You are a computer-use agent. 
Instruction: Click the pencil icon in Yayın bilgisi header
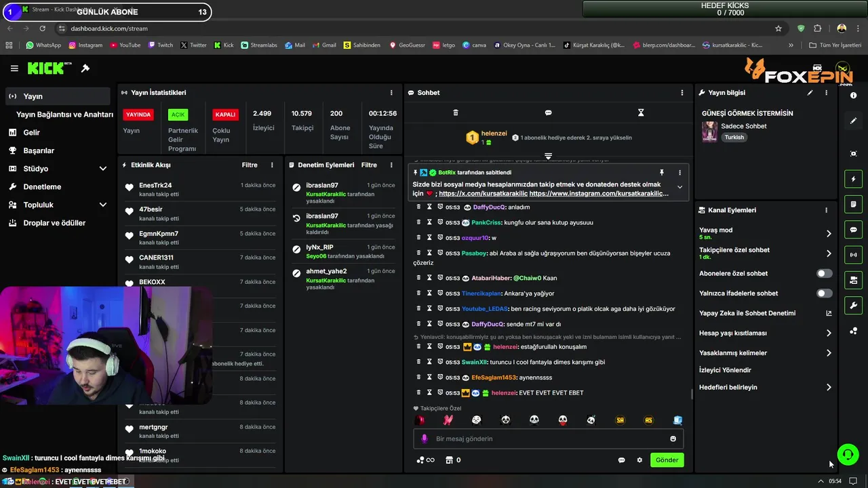(x=810, y=93)
